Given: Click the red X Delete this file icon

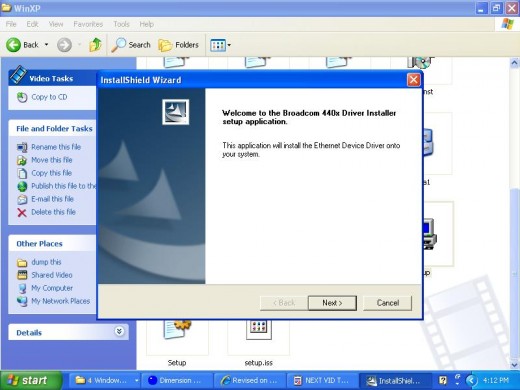Looking at the screenshot, I should point(22,212).
